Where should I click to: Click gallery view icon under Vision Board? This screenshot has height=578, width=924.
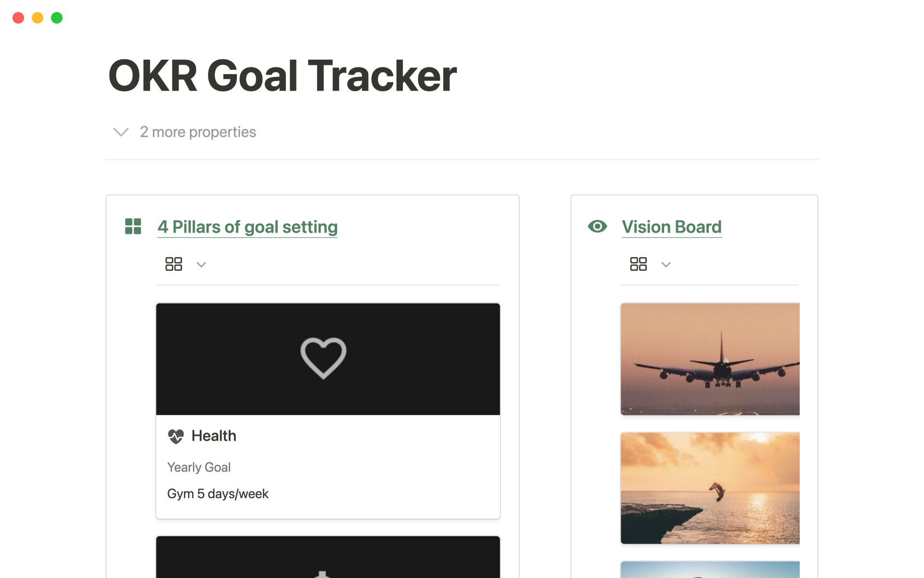tap(638, 264)
